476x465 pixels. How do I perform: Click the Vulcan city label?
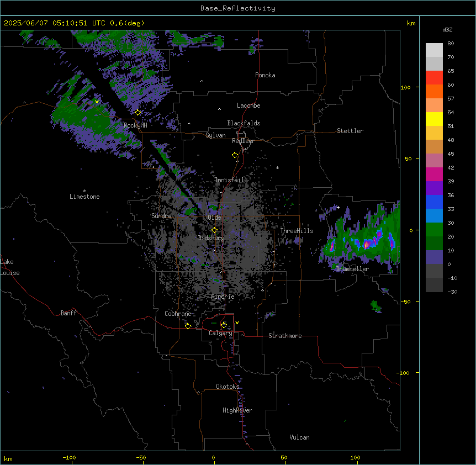[x=300, y=437]
